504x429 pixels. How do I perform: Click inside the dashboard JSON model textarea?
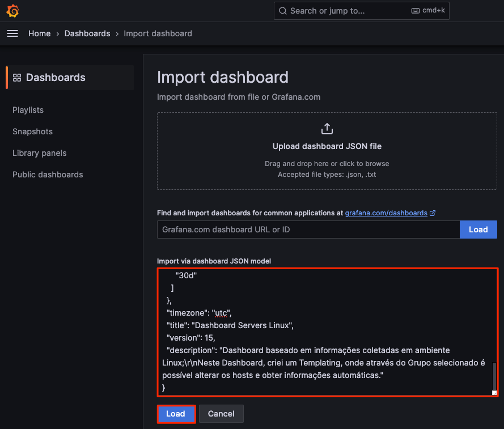(328, 332)
